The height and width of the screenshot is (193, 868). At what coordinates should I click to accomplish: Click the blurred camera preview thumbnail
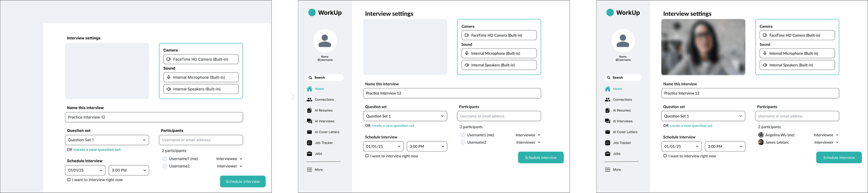click(x=703, y=47)
